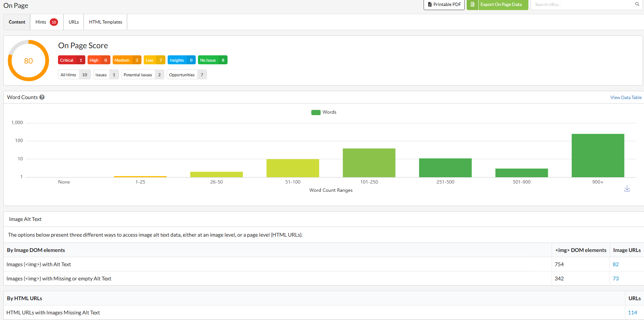Viewport: 644px width, 320px height.
Task: Filter by Medium severity hints
Action: tap(127, 60)
